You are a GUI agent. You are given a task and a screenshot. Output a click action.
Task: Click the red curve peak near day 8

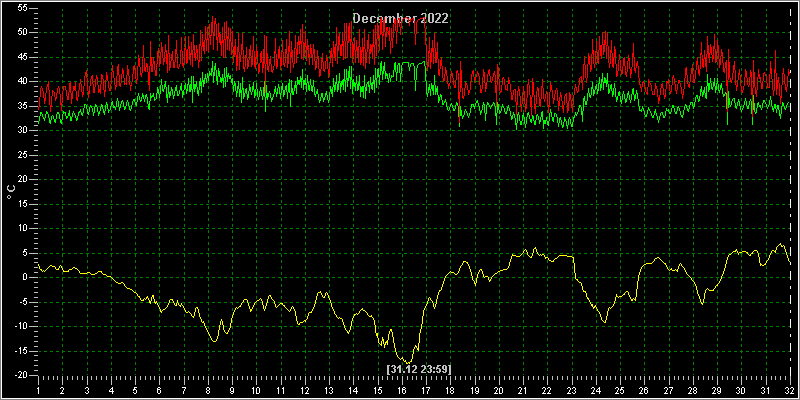[213, 18]
